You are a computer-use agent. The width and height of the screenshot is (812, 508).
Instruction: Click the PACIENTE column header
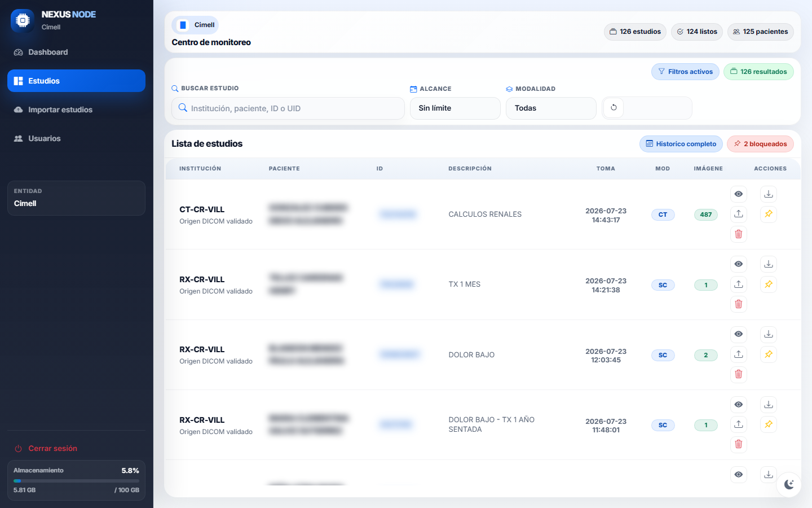click(284, 169)
